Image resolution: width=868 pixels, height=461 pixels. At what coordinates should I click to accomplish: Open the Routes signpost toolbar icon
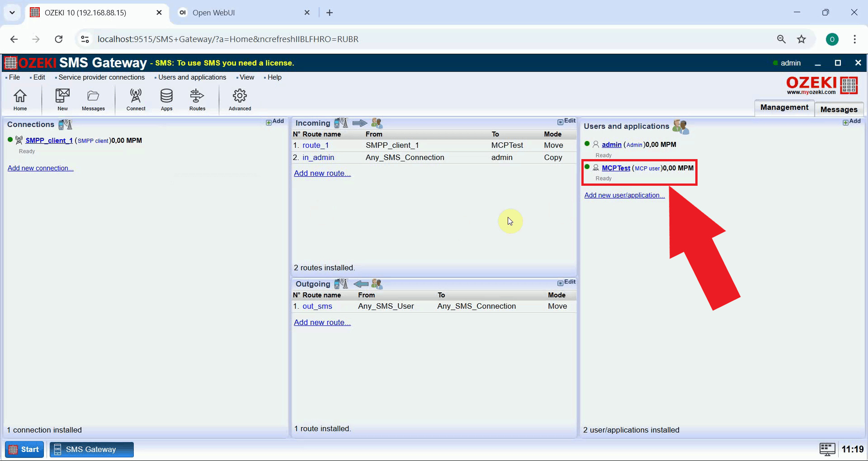point(197,99)
